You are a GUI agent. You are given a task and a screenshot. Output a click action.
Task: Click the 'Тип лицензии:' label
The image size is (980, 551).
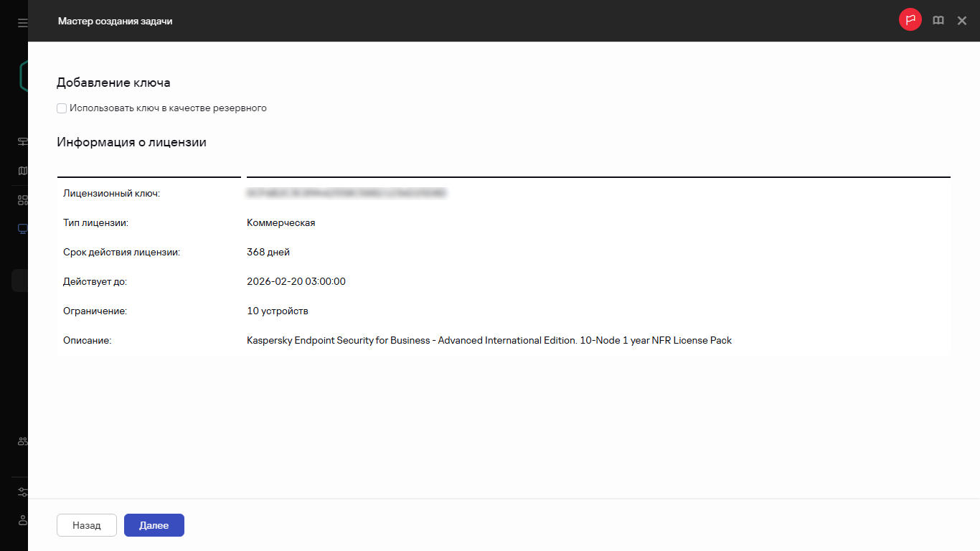(x=95, y=222)
